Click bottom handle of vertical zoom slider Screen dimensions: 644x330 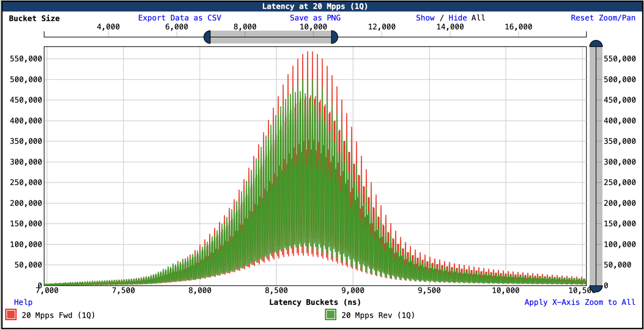(596, 288)
